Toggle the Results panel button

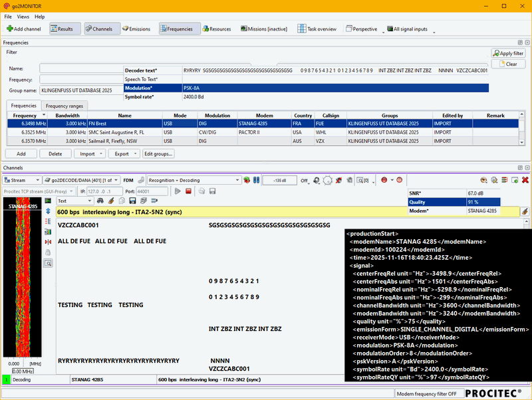pos(65,29)
